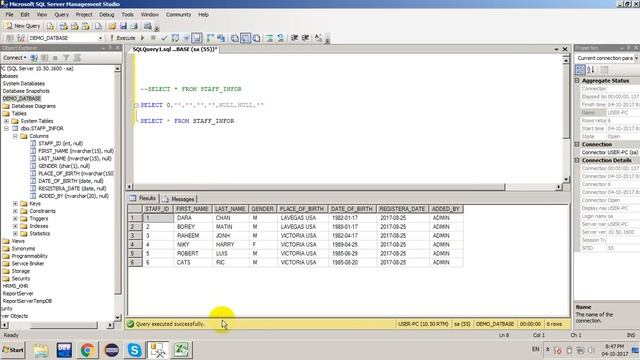Image resolution: width=640 pixels, height=360 pixels.
Task: Open the Tools menu
Action: [127, 14]
